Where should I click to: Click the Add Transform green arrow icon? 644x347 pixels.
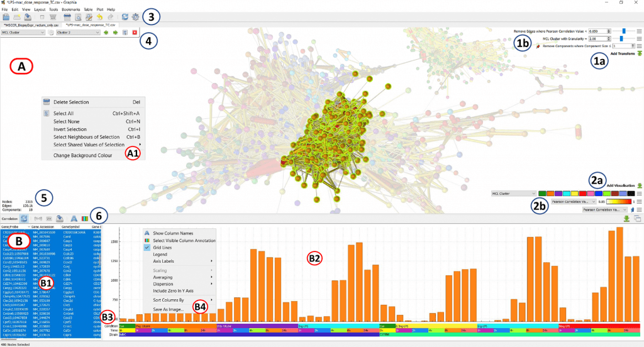pos(640,54)
